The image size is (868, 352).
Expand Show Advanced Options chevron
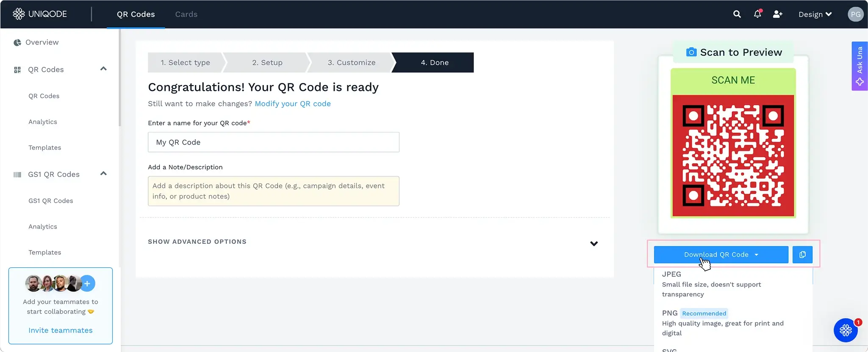594,243
